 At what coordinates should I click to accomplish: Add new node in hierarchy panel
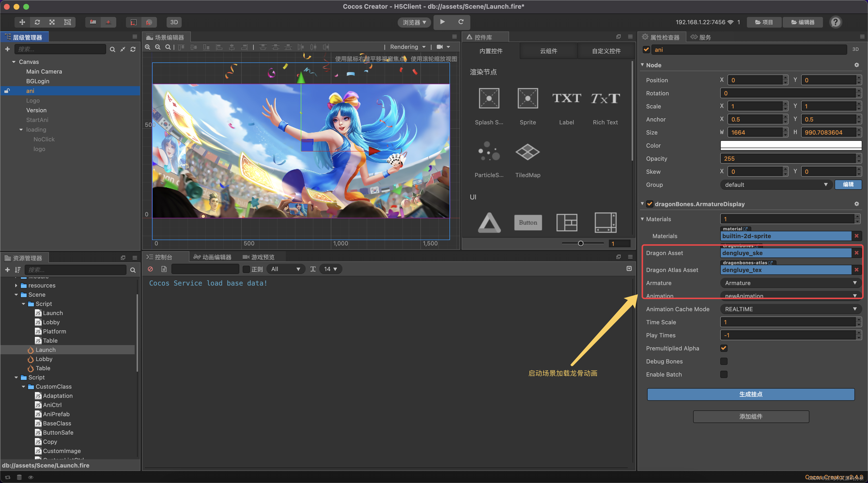click(x=8, y=49)
